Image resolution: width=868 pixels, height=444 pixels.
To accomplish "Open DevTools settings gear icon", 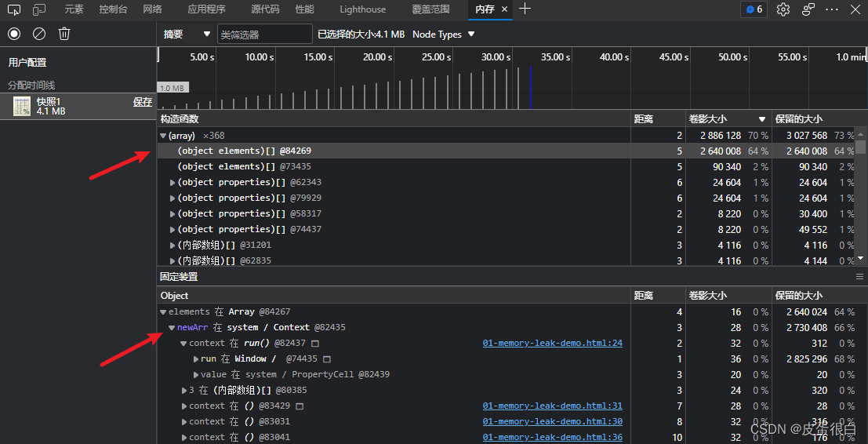I will pyautogui.click(x=783, y=9).
